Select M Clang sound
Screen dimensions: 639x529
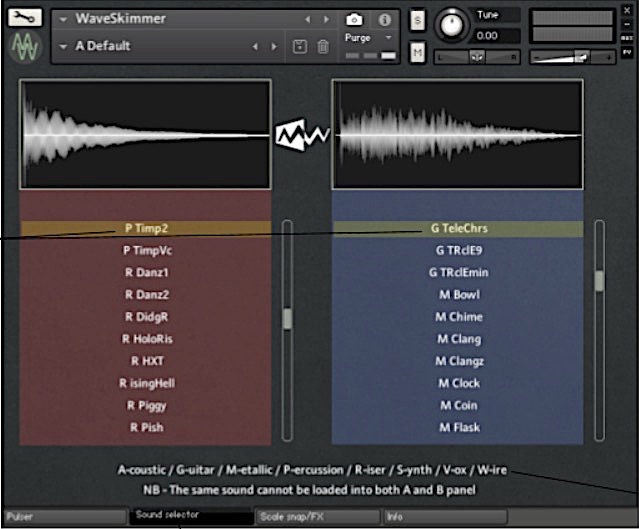[458, 339]
